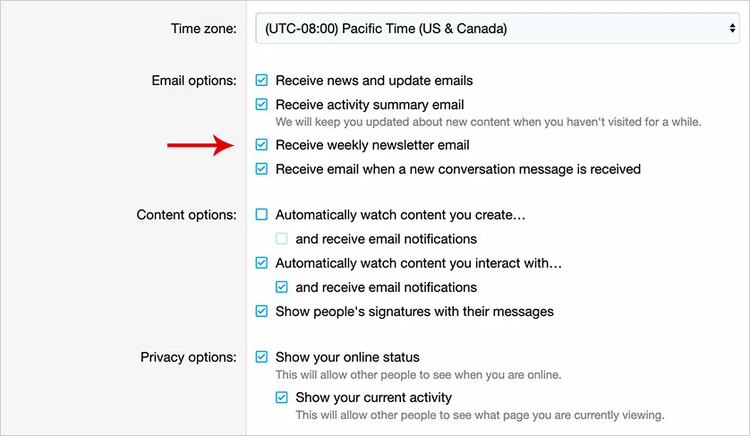
Task: Click the Show your current activity label
Action: [x=367, y=397]
